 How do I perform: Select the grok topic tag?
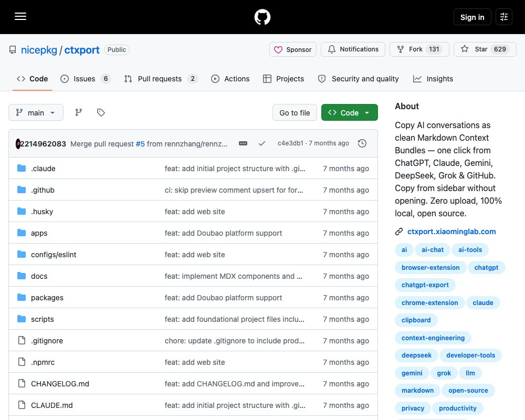444,373
